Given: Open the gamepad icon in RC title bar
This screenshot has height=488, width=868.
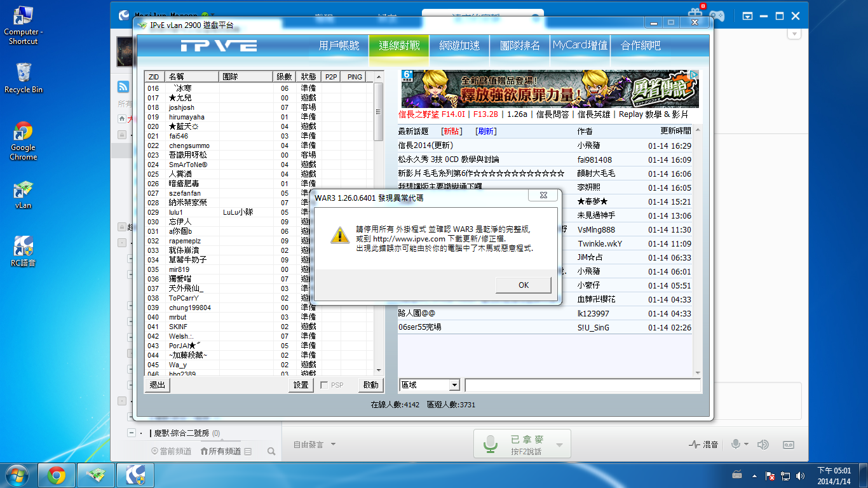Looking at the screenshot, I should (717, 15).
